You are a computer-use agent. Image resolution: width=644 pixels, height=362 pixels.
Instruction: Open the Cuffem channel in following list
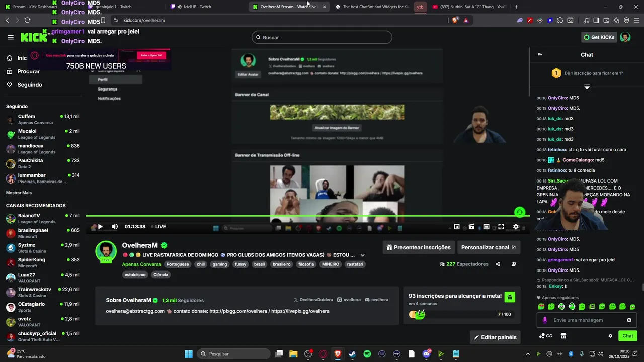[43, 119]
